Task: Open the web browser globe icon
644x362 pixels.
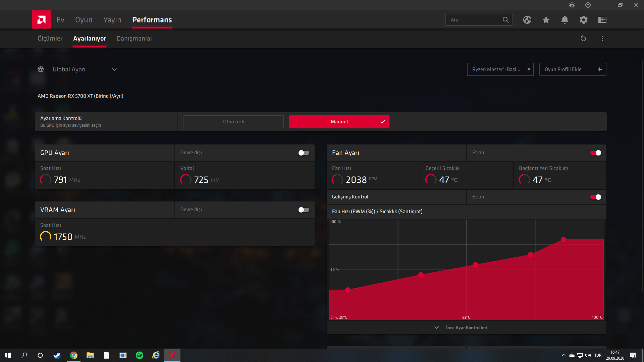Action: coord(527,20)
